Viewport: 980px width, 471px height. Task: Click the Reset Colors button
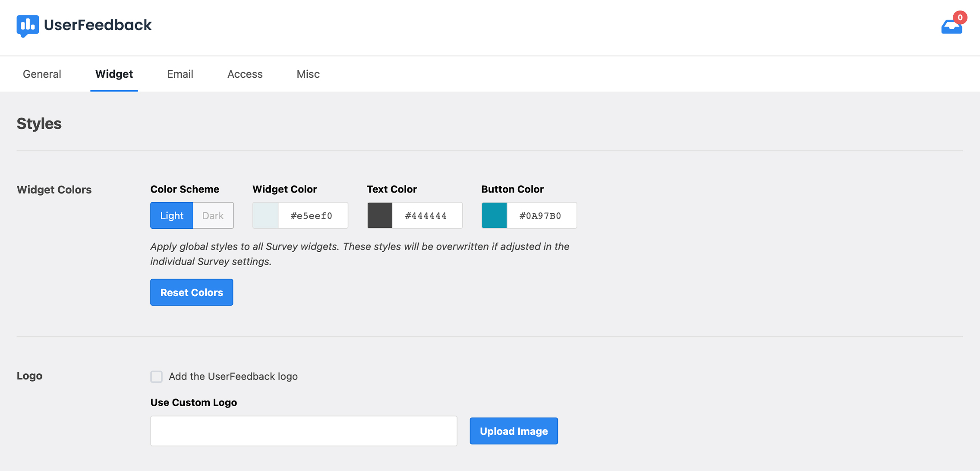(x=192, y=292)
